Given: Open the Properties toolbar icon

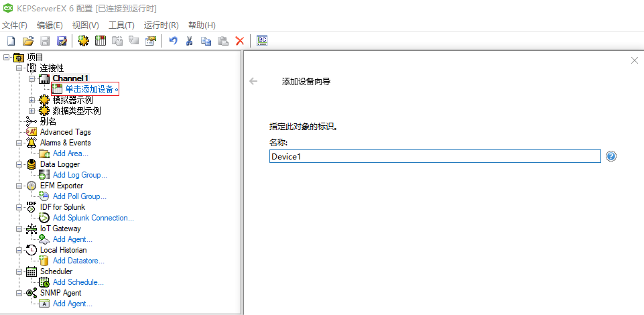Looking at the screenshot, I should (x=151, y=41).
